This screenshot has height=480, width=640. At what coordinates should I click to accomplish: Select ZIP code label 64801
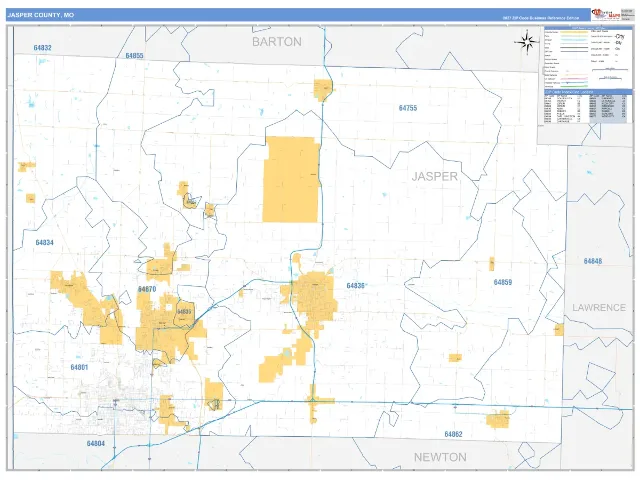pyautogui.click(x=79, y=367)
